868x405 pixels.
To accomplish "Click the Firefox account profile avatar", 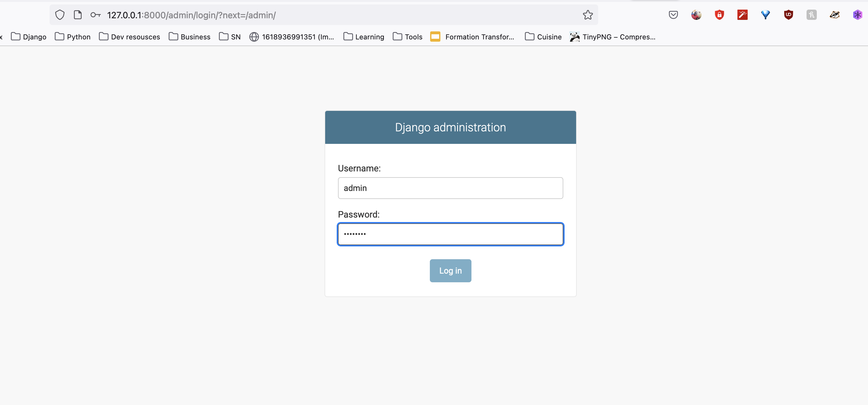I will (x=696, y=15).
